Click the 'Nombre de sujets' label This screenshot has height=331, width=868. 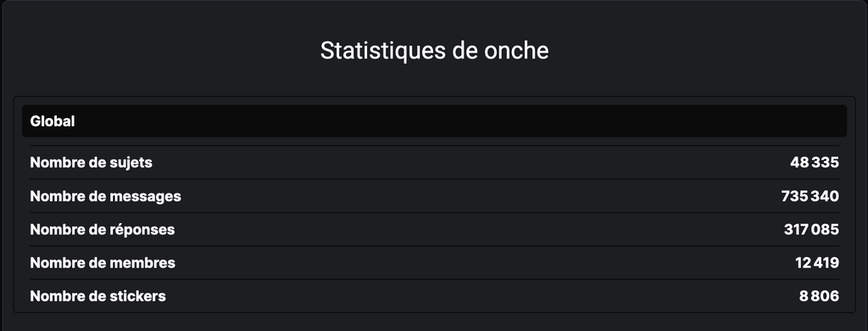[91, 162]
